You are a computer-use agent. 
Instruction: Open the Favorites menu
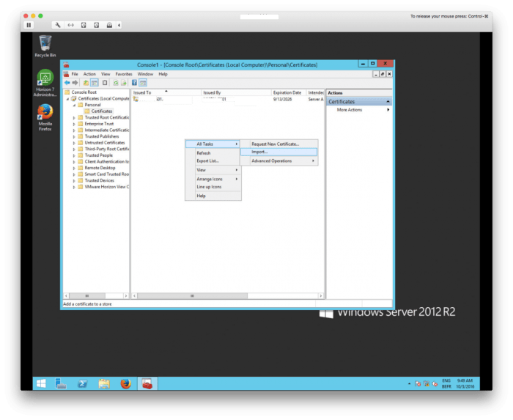(x=124, y=74)
